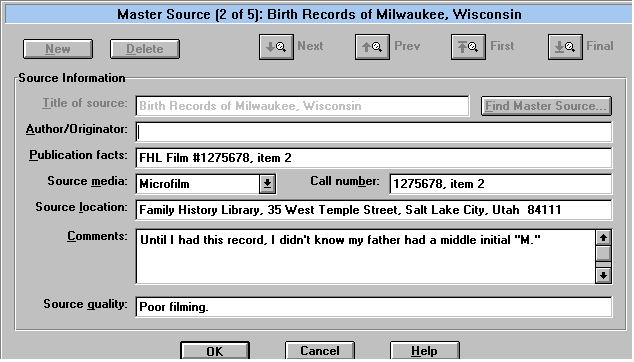Viewport: 634px width, 362px height.
Task: Click the New button
Action: tap(58, 49)
